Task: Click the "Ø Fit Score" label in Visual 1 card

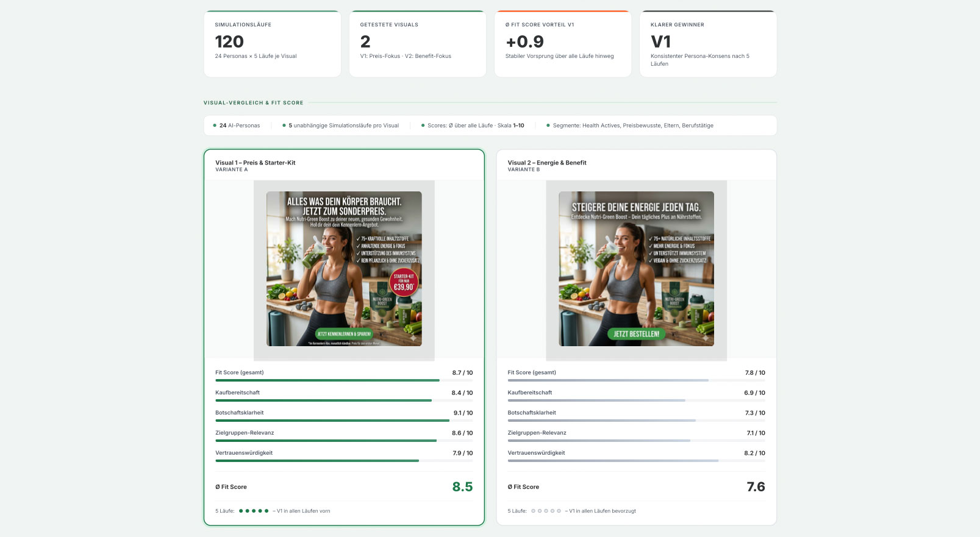Action: pos(231,487)
